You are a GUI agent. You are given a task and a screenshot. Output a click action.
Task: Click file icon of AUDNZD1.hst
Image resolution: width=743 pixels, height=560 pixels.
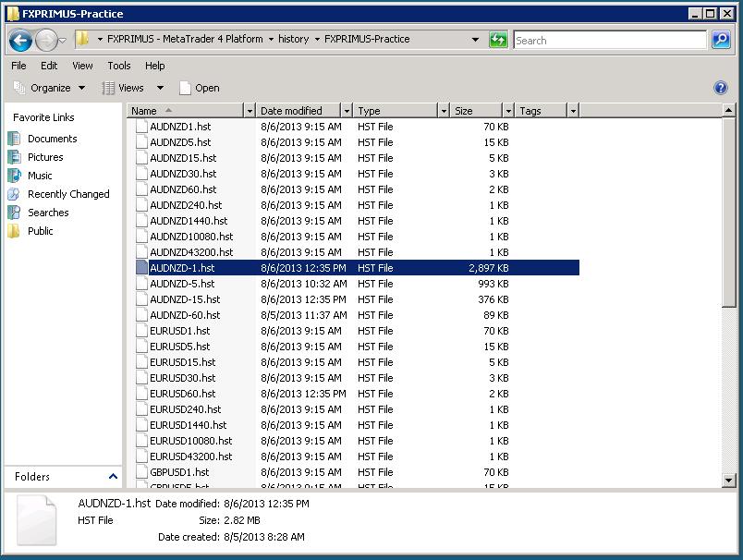tap(141, 127)
